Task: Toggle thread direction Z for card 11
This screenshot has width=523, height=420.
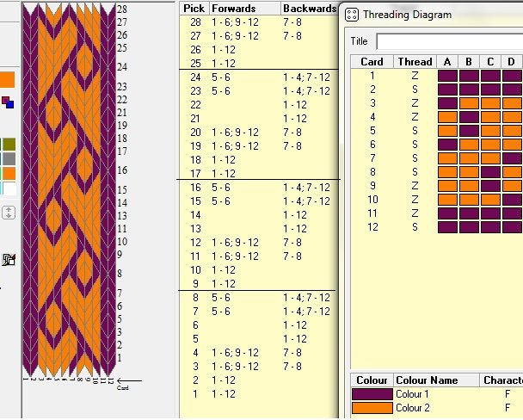Action: (415, 213)
